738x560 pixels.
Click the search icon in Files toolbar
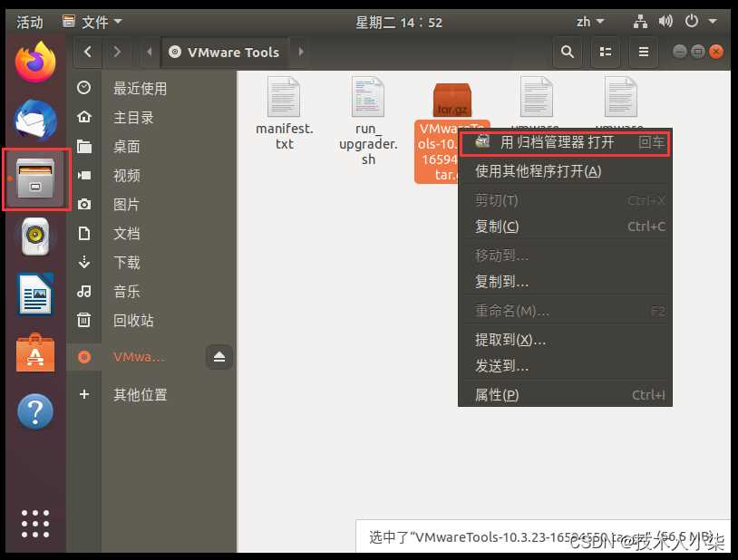click(568, 52)
